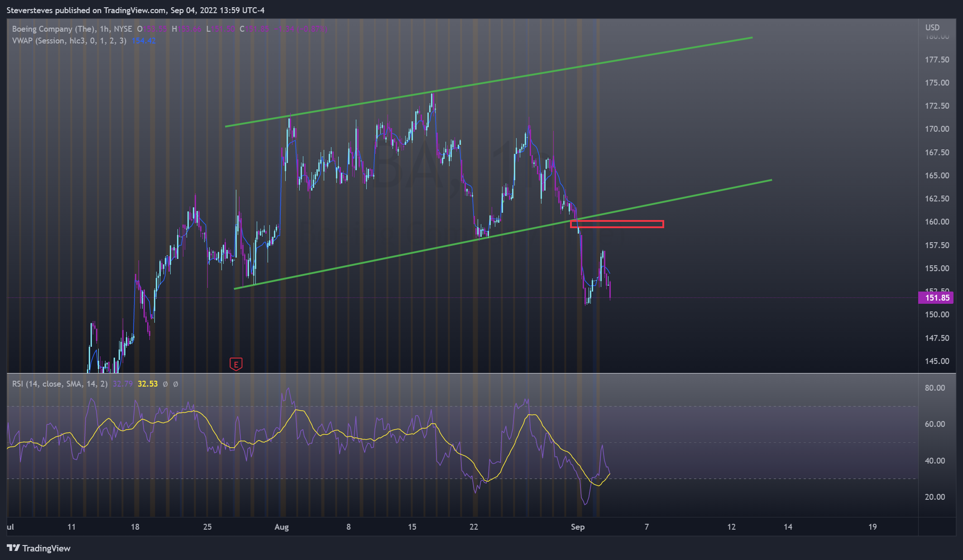
Task: Click the '12' date label on time axis
Action: pos(732,527)
